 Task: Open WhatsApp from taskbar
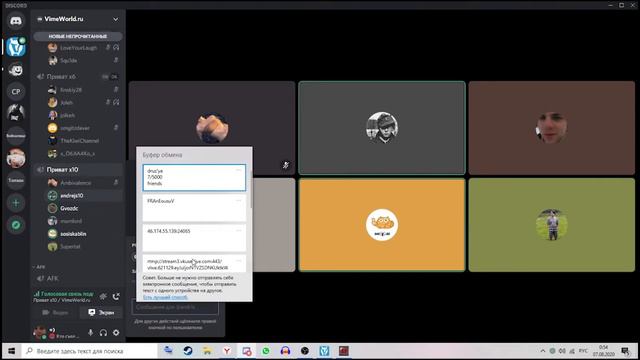266,351
